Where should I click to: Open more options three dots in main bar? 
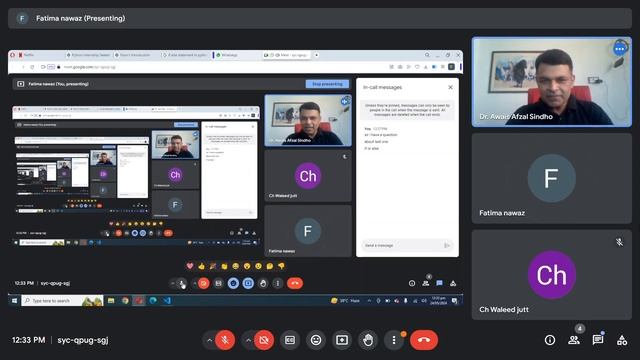[x=394, y=340]
